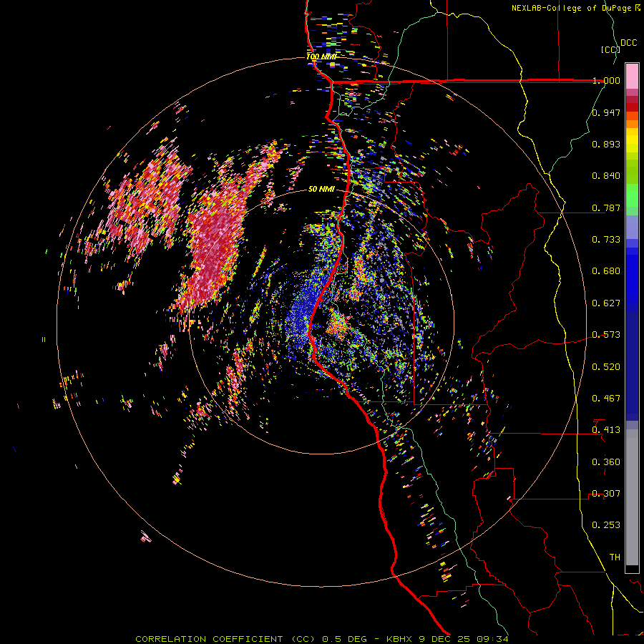Click the 0.840 scale value

[606, 176]
